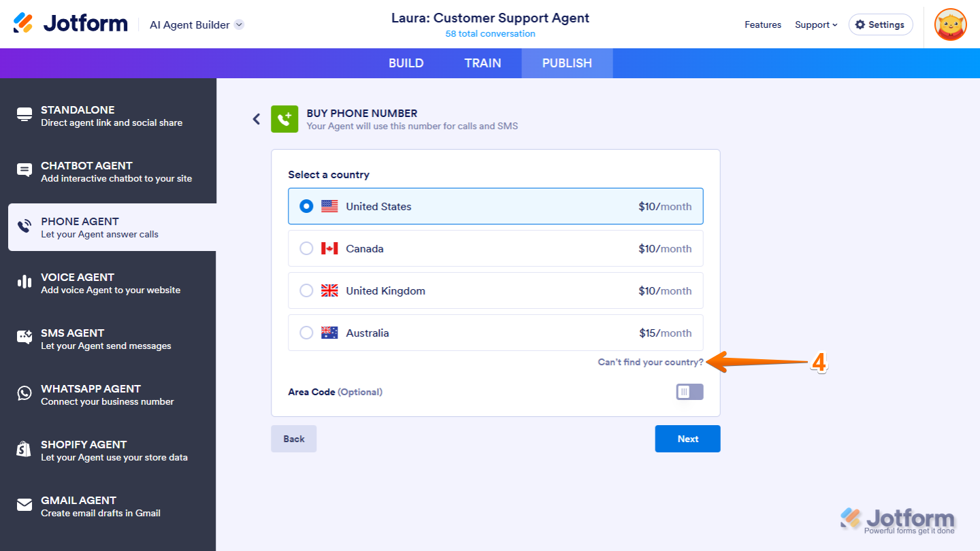Click the Next button
The height and width of the screenshot is (551, 980).
(687, 439)
